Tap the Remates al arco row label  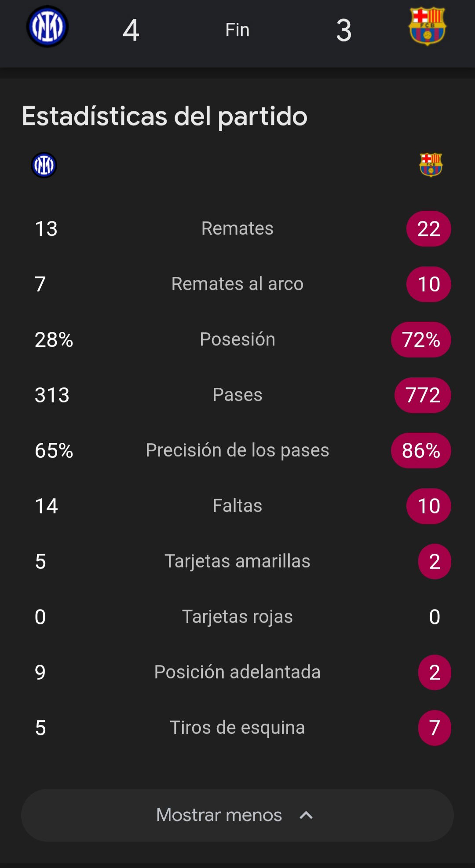pyautogui.click(x=237, y=284)
